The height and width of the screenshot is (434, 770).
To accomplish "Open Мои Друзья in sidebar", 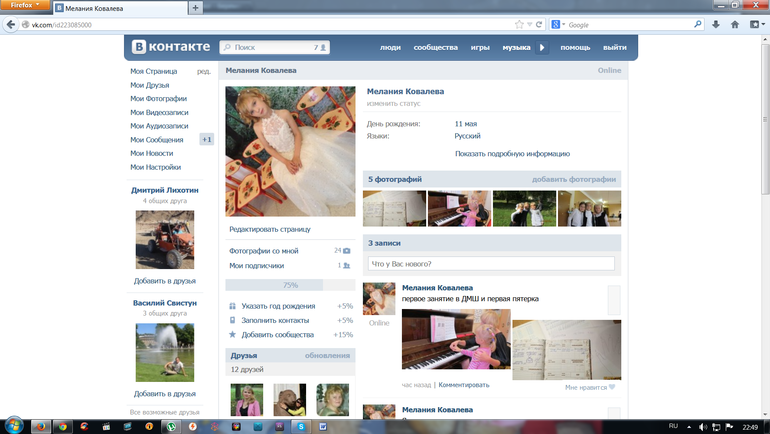I will (150, 85).
